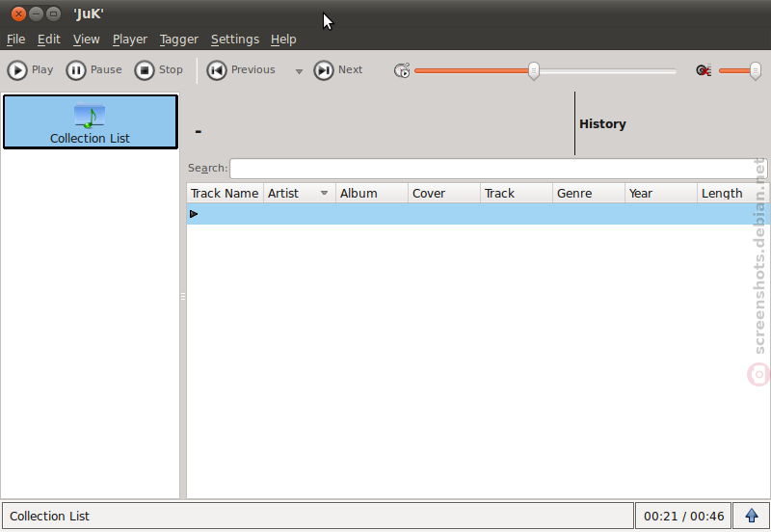Click the splitter handle between sidebar and playlist
Image resolution: width=771 pixels, height=532 pixels.
[x=183, y=296]
